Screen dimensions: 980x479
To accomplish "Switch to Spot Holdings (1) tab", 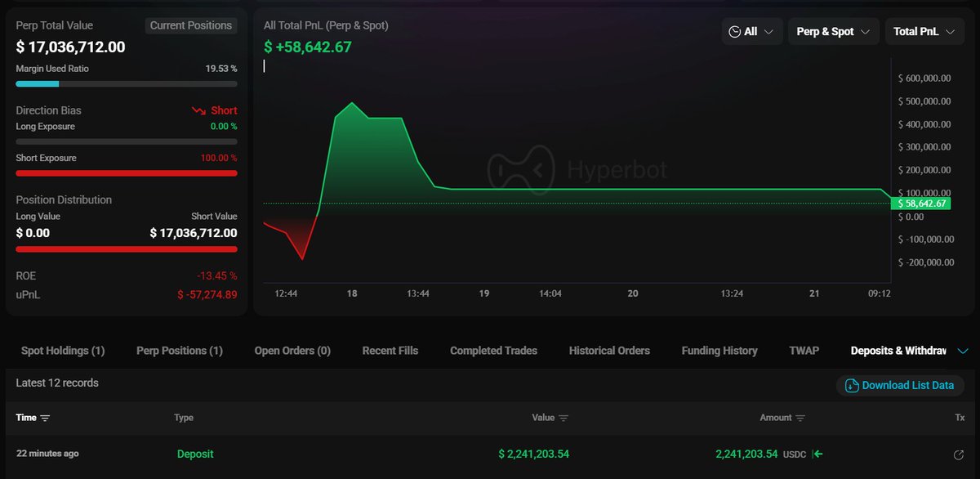I will point(63,351).
